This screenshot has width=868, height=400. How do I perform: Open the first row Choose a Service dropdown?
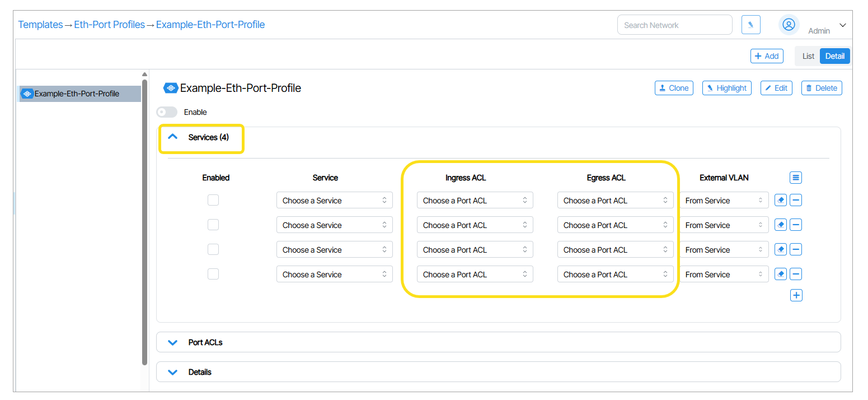tap(334, 200)
